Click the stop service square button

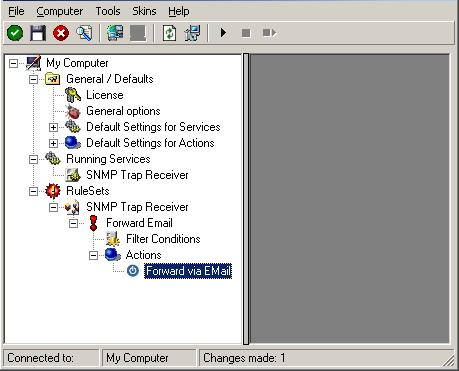click(x=246, y=33)
